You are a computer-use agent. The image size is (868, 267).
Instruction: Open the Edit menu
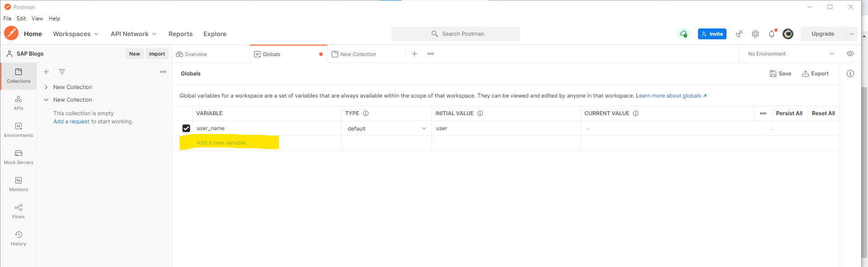click(21, 19)
